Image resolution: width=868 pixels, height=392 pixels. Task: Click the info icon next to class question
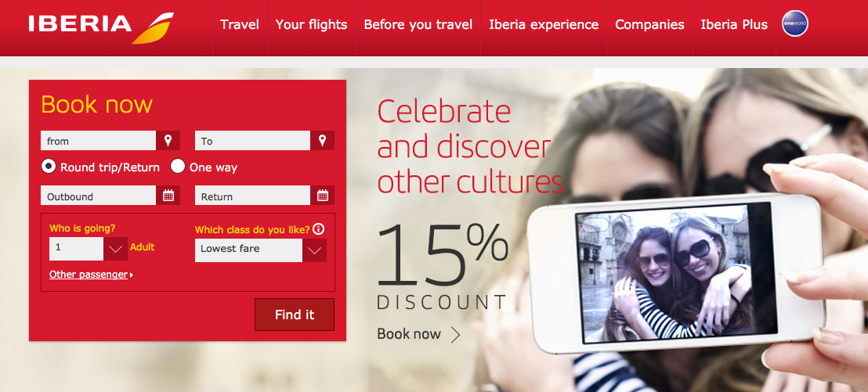pos(318,229)
